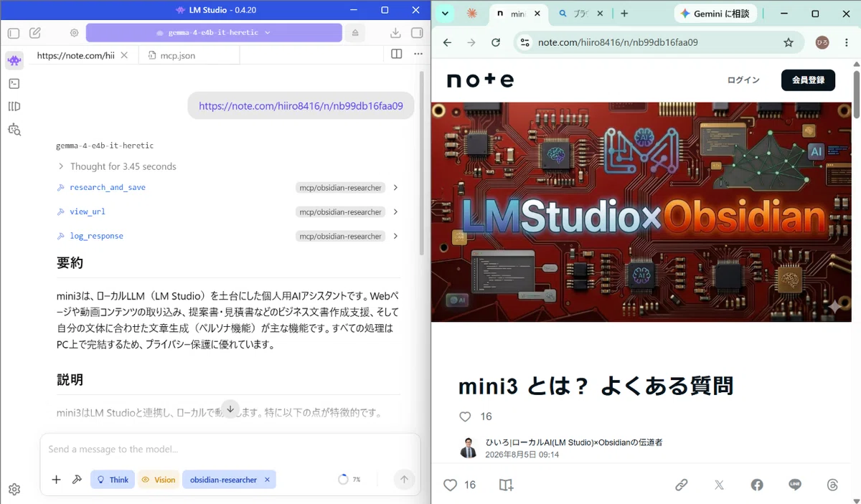Open the gemma-4-e4b-it-heretic model selector
The width and height of the screenshot is (861, 504).
click(x=214, y=33)
